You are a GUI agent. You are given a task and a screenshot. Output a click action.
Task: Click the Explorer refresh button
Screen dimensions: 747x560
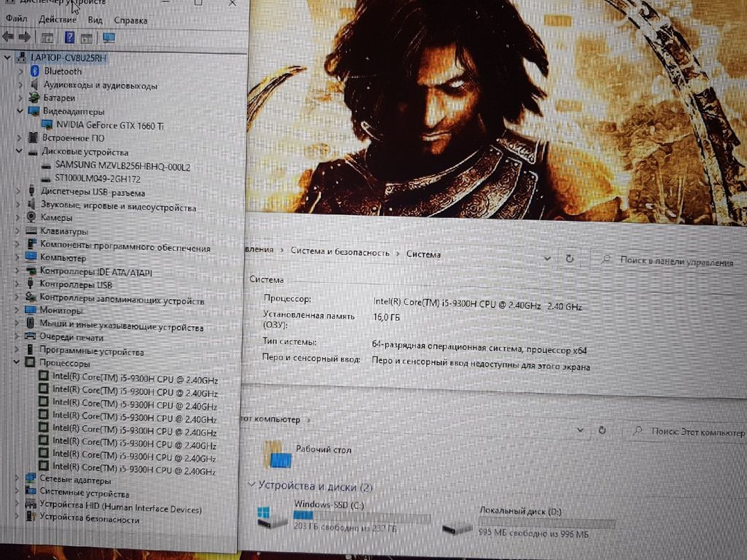tap(602, 430)
